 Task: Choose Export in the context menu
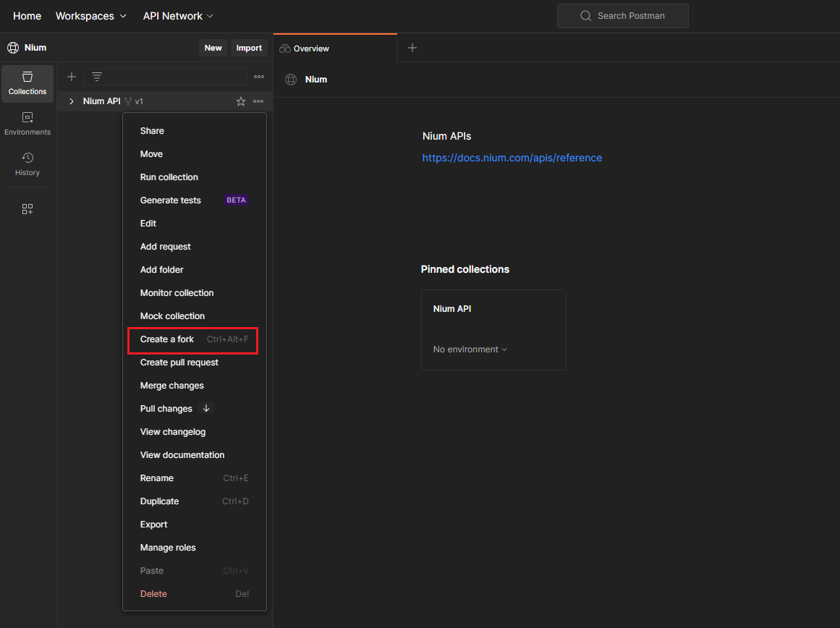pos(153,525)
